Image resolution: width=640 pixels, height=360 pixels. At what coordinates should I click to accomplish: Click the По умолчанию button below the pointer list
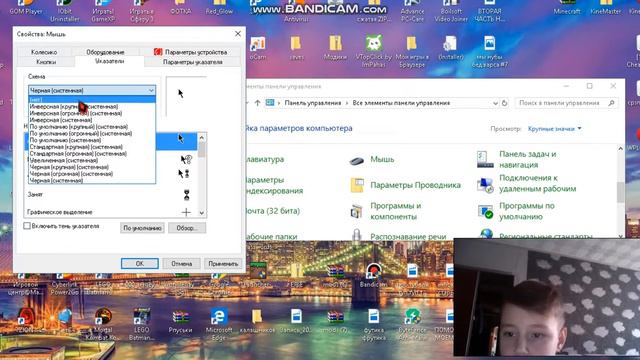(x=142, y=228)
